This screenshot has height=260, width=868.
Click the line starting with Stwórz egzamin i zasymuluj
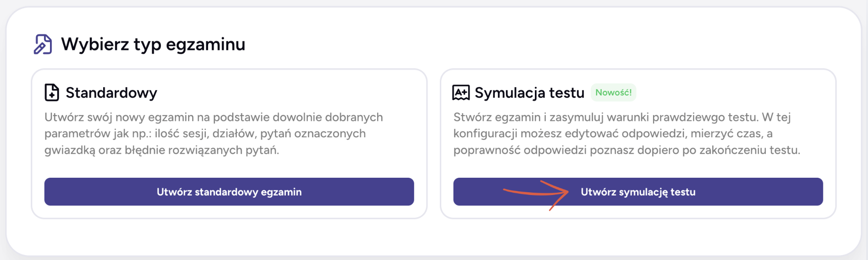coord(622,117)
